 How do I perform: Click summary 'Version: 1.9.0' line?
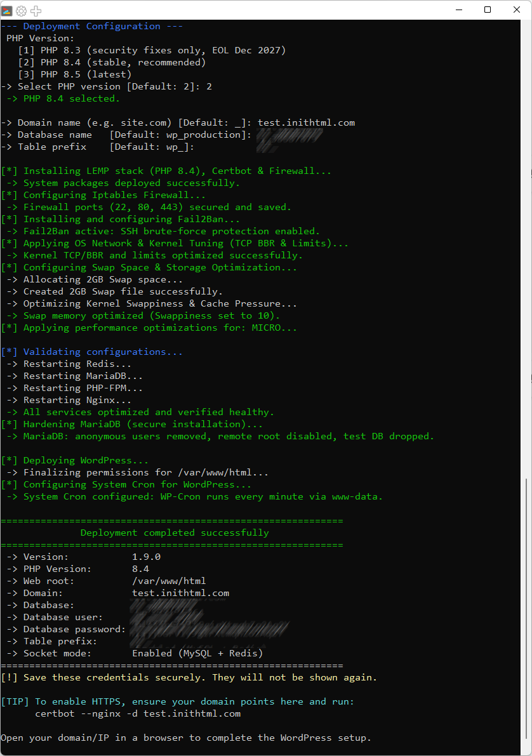83,557
